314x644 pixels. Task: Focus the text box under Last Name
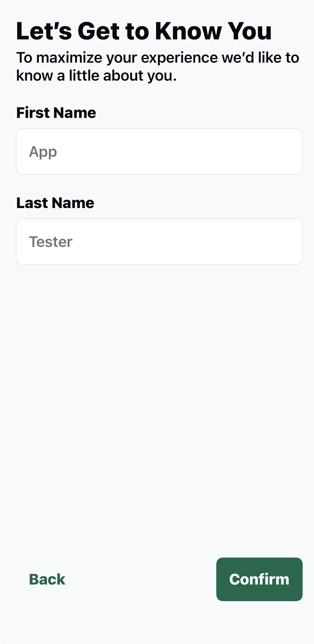tap(159, 242)
